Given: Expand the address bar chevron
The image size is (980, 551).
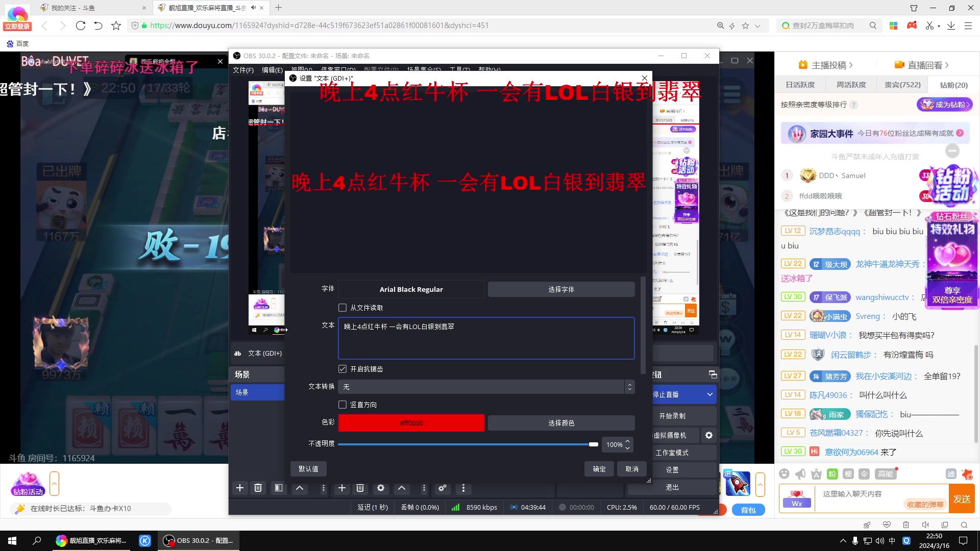Looking at the screenshot, I should (757, 26).
